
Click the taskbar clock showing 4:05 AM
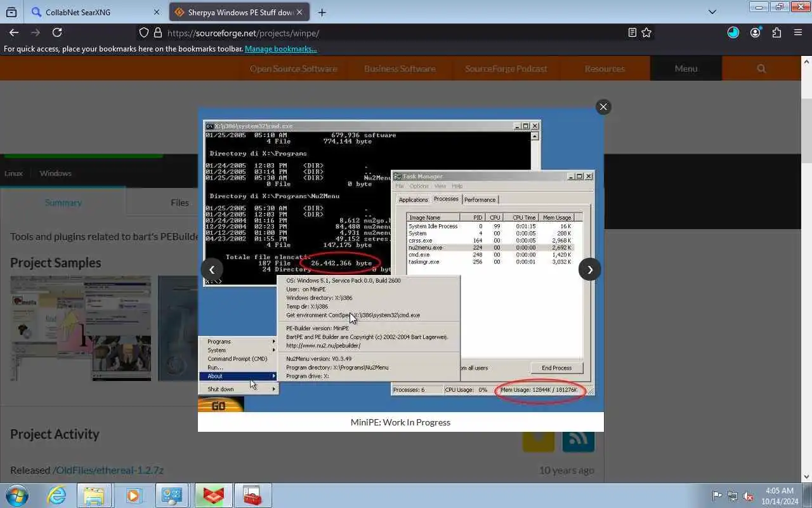pyautogui.click(x=780, y=496)
